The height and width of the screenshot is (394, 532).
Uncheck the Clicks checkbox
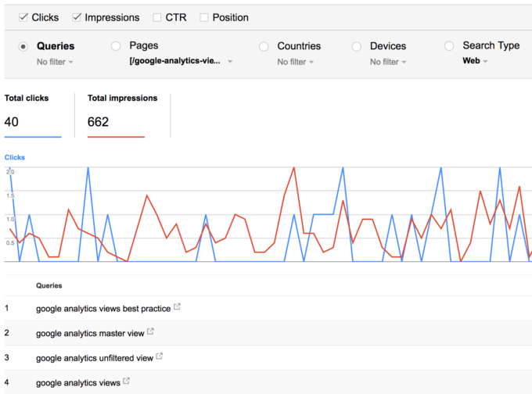[23, 17]
